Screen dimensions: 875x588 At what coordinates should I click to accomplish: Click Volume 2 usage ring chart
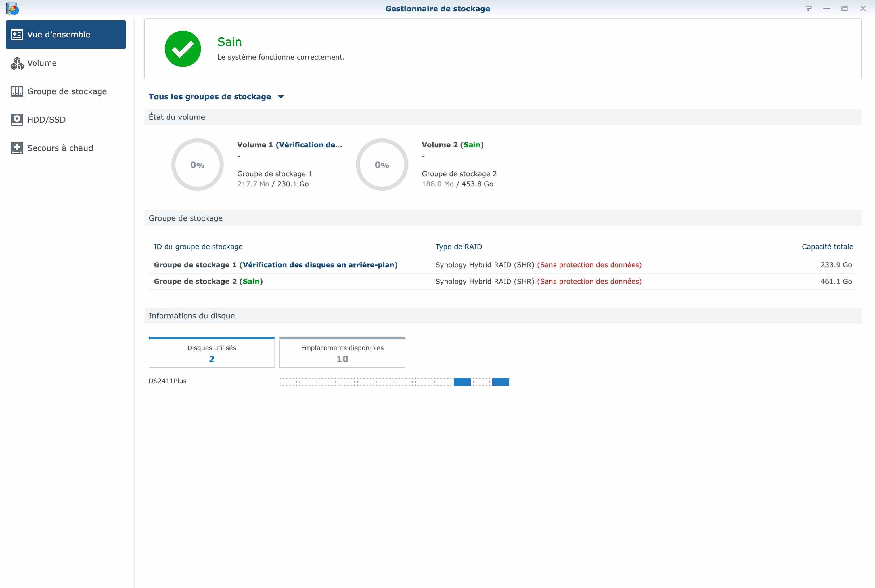pyautogui.click(x=382, y=165)
